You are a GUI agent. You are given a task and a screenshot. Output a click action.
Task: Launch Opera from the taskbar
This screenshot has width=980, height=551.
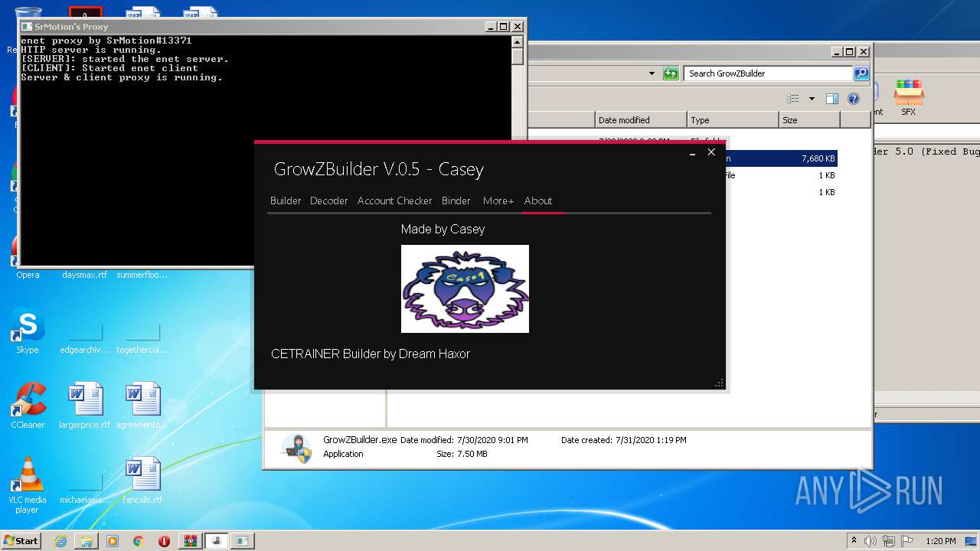point(164,541)
